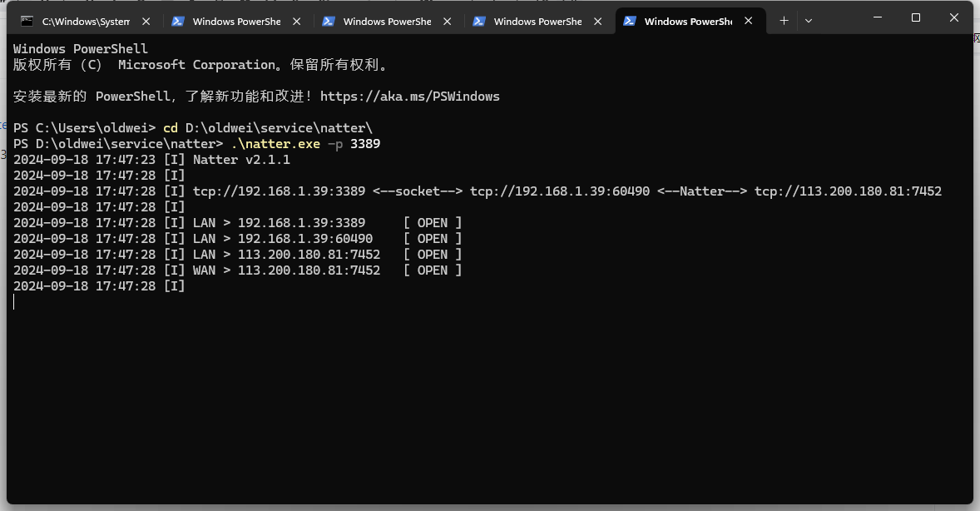This screenshot has width=980, height=511.
Task: Click the Microsoft Corporation copyright line
Action: [x=200, y=65]
